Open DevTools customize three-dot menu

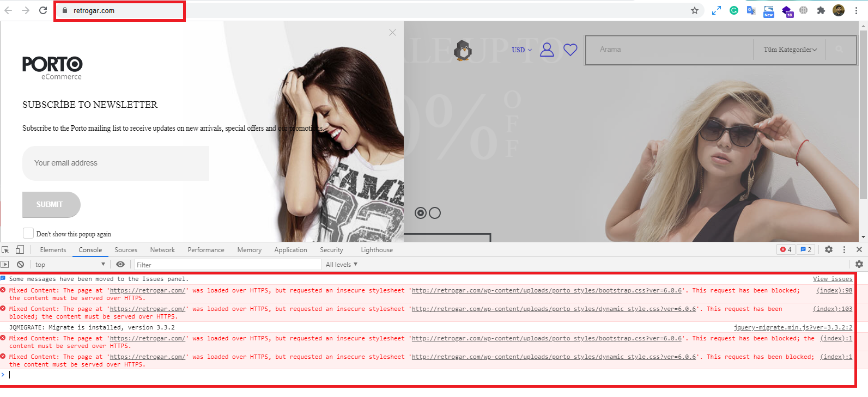point(845,249)
